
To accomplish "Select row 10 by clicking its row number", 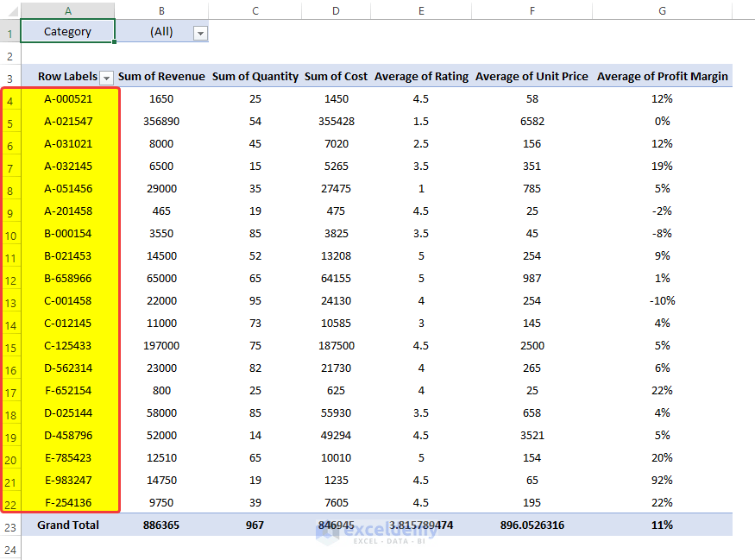I will click(9, 233).
